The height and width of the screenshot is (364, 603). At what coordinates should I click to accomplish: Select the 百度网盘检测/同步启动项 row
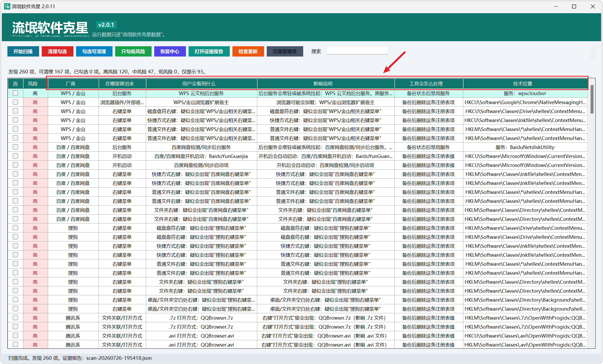point(298,165)
